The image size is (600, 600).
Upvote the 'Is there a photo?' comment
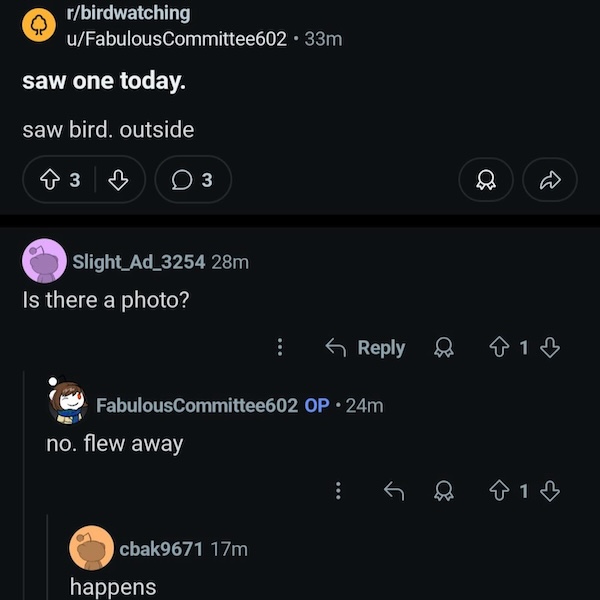(497, 348)
